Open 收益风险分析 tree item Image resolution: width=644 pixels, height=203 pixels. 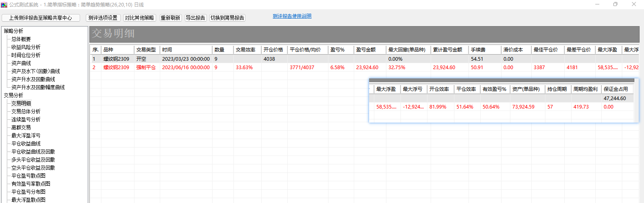click(26, 47)
